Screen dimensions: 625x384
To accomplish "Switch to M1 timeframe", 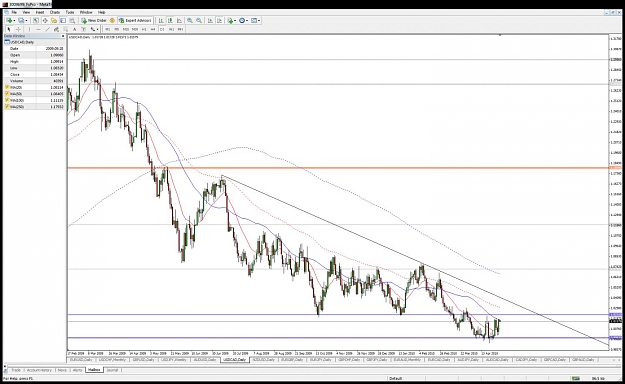I will (x=108, y=29).
